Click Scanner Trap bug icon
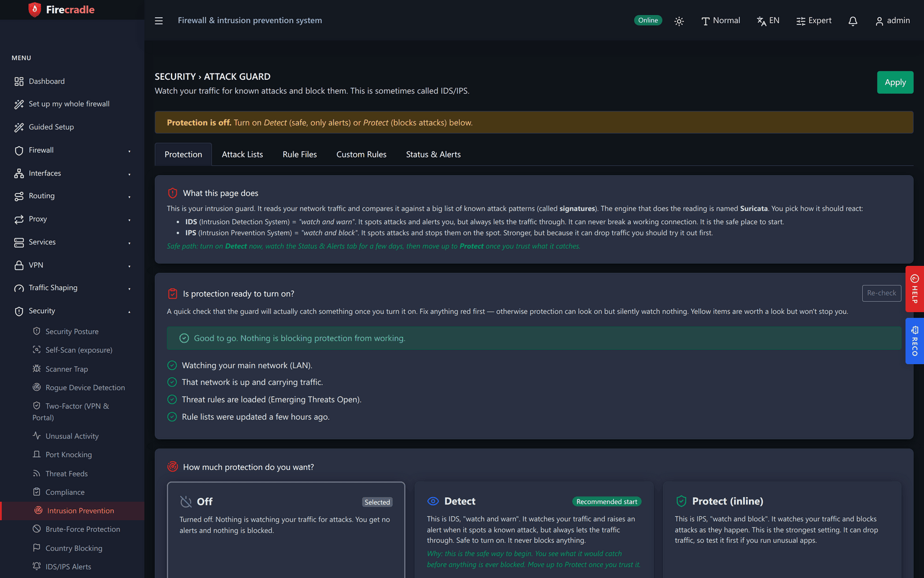The image size is (924, 578). pos(37,369)
